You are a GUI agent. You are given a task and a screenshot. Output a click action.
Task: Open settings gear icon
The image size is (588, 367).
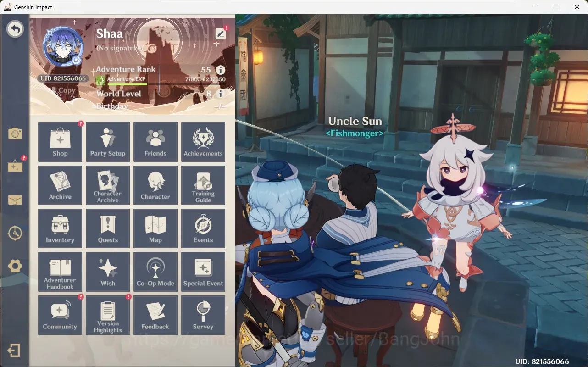click(x=15, y=266)
